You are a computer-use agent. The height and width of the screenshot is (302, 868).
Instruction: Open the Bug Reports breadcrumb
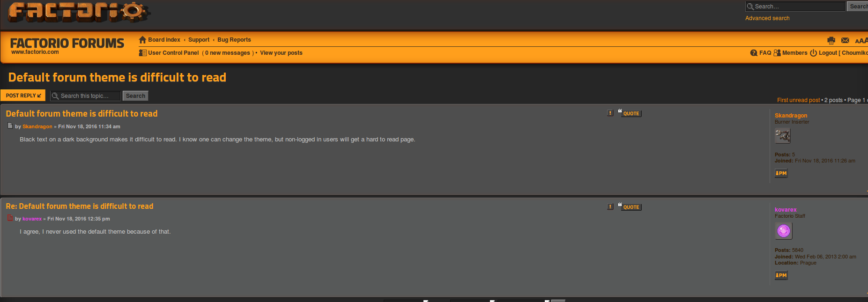pyautogui.click(x=234, y=40)
